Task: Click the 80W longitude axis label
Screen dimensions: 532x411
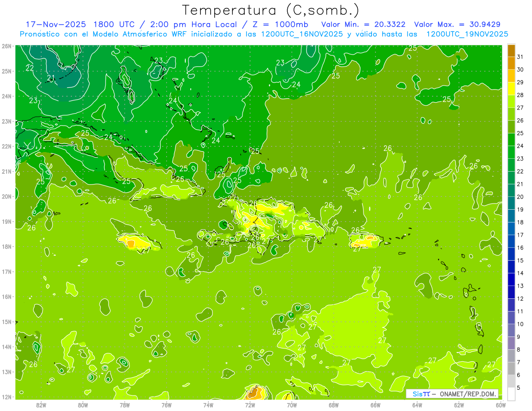Action: tap(83, 405)
